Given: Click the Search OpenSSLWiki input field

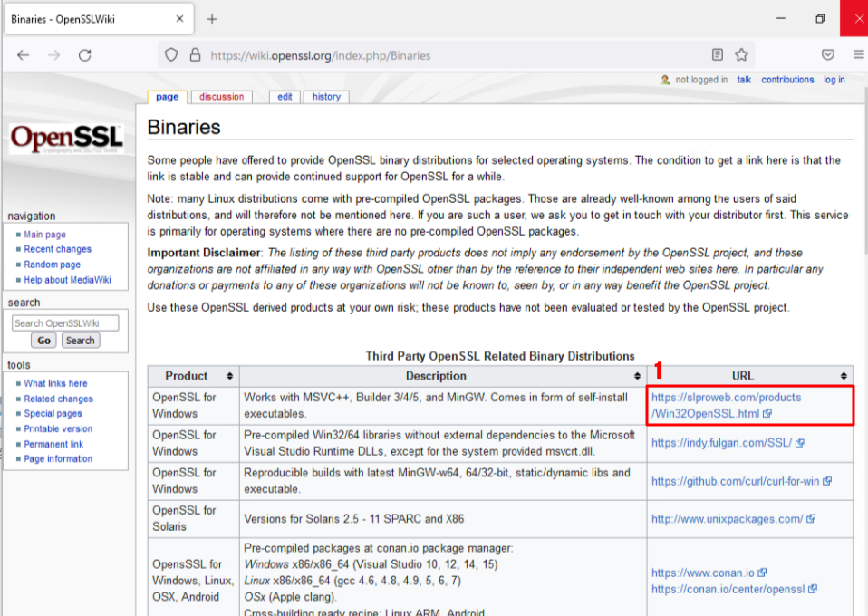Looking at the screenshot, I should pos(66,323).
